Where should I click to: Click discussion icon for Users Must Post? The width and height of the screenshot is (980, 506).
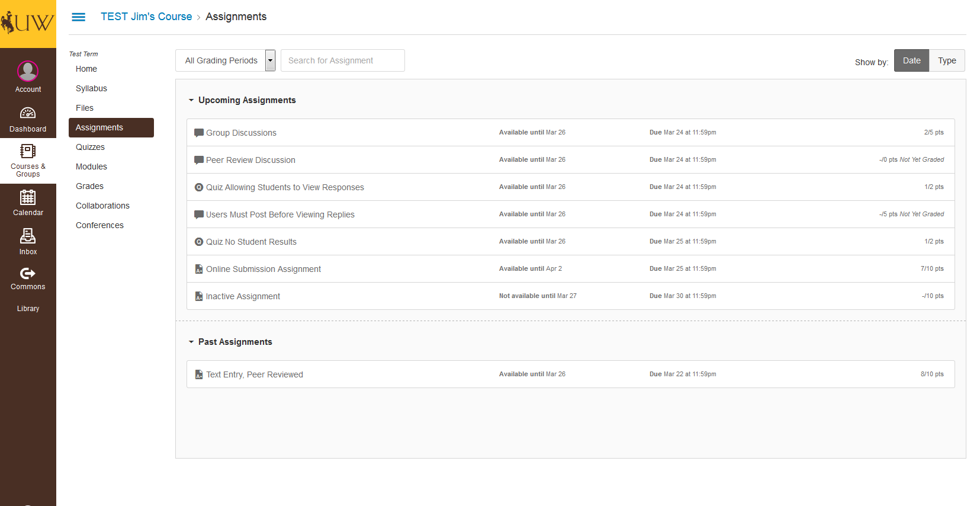pyautogui.click(x=199, y=214)
